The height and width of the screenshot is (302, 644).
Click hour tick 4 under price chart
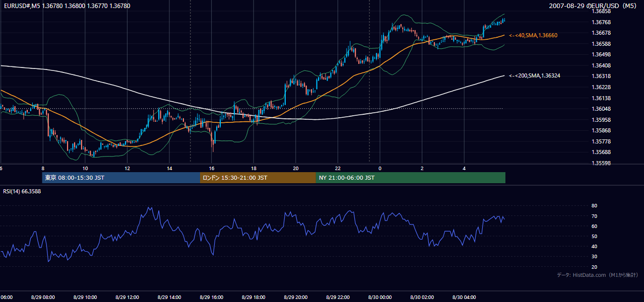point(464,168)
